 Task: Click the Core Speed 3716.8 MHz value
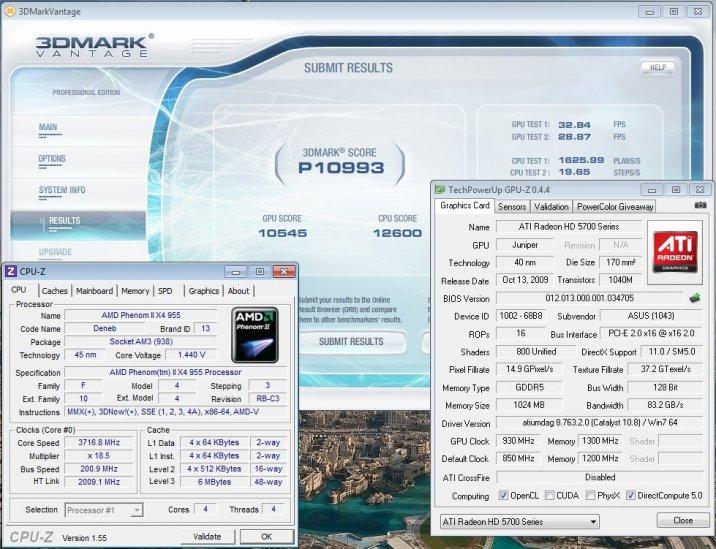pyautogui.click(x=99, y=443)
